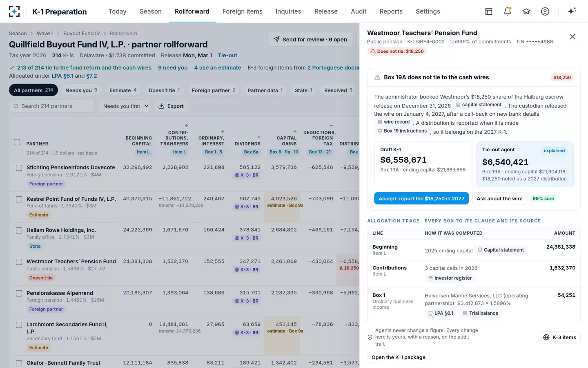Click in the Search 214 partners field
Screen dimensions: 588x368
(52, 106)
